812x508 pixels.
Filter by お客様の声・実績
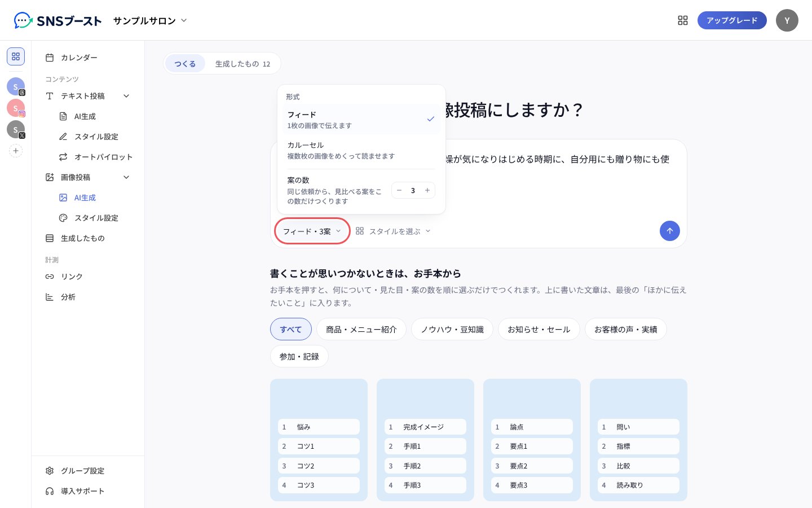[x=626, y=329]
